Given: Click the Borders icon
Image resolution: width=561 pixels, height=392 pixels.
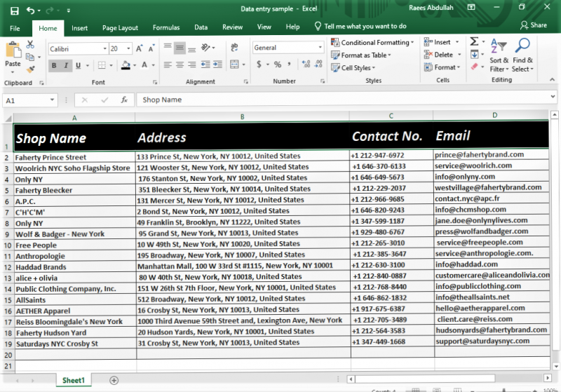Looking at the screenshot, I should 102,65.
